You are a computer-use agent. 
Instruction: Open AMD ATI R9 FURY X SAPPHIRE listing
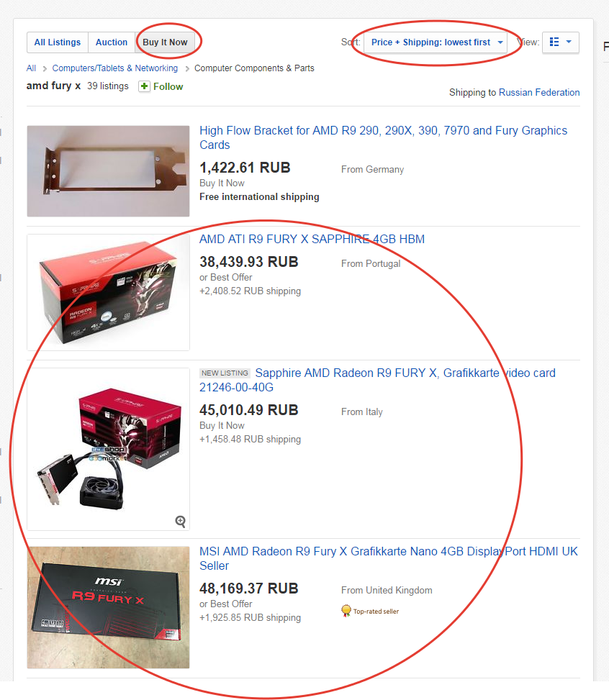pyautogui.click(x=312, y=240)
